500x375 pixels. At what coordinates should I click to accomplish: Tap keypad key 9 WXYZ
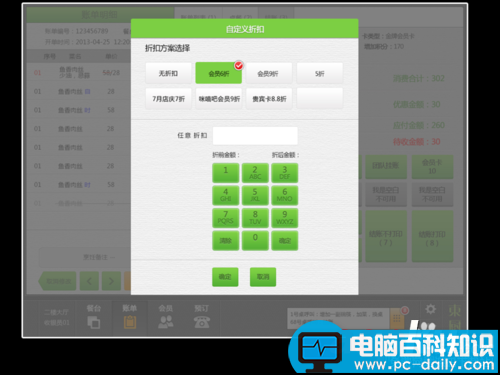click(x=284, y=218)
